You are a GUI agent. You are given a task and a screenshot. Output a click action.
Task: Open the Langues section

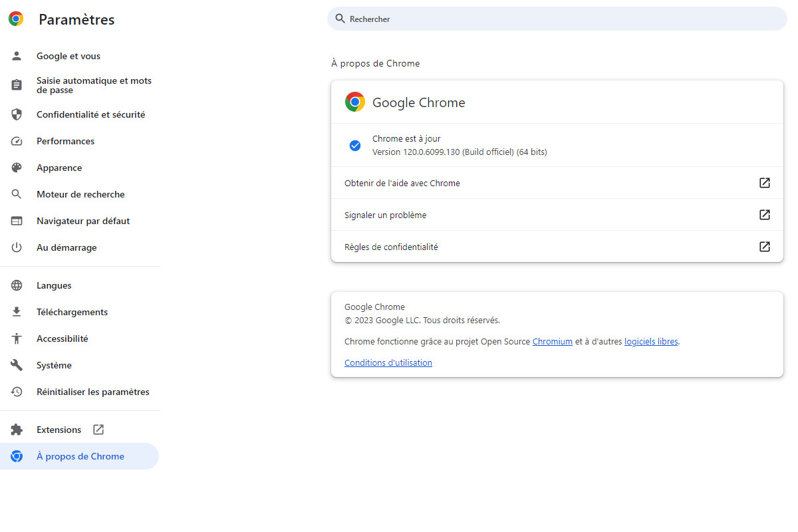tap(80, 285)
